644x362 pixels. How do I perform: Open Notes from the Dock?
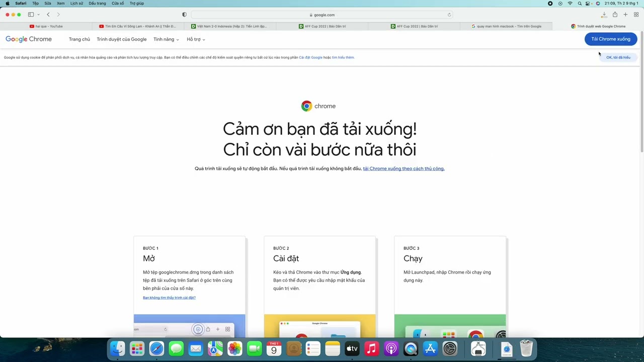coord(333,348)
